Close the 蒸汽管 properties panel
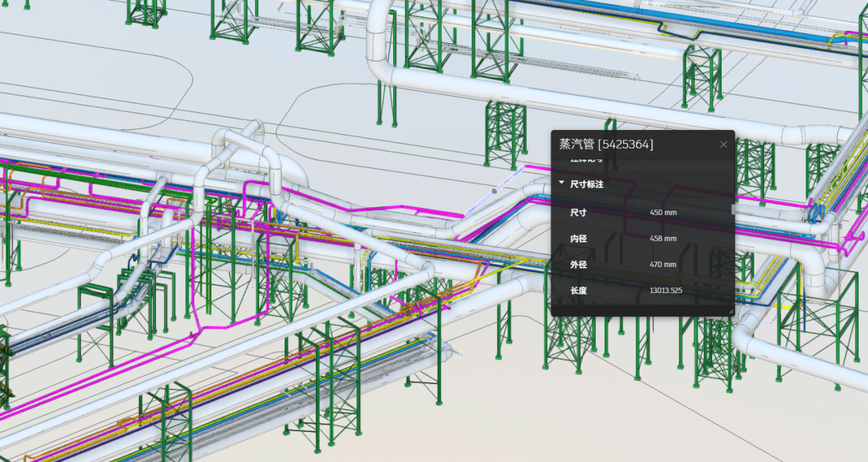The width and height of the screenshot is (868, 462). 724,144
